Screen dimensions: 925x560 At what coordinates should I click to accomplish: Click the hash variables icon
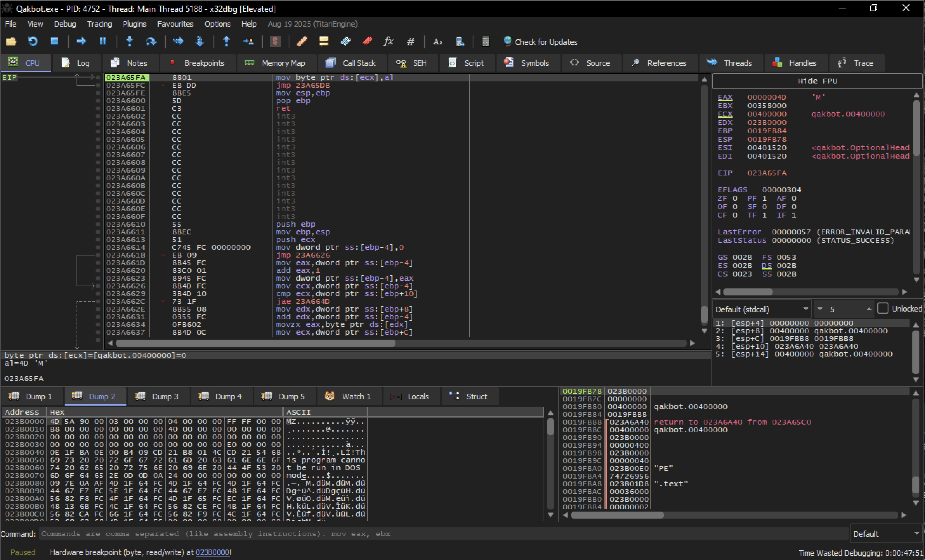[411, 41]
